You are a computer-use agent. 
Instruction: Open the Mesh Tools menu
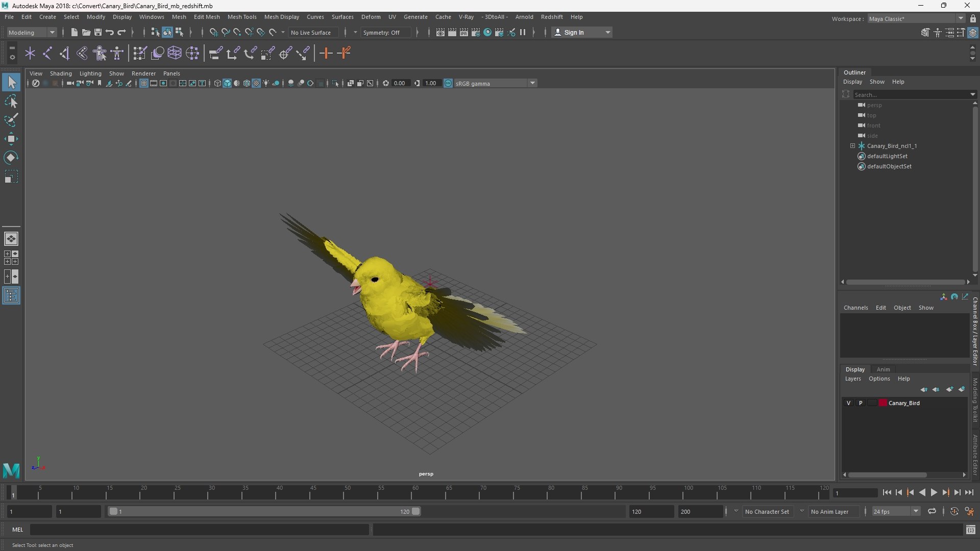pyautogui.click(x=242, y=17)
